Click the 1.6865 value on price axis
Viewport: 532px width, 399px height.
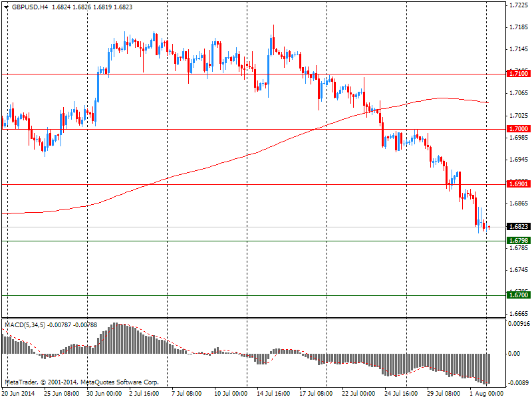point(519,203)
